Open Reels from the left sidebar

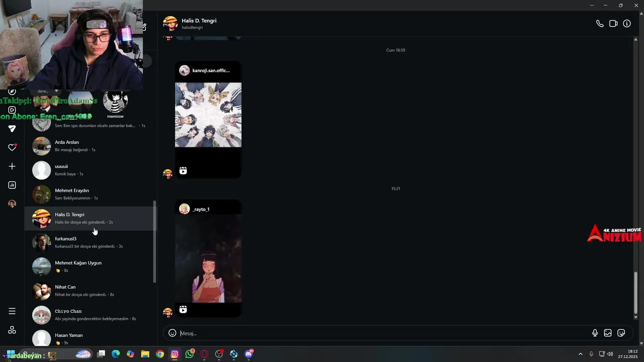(x=12, y=110)
